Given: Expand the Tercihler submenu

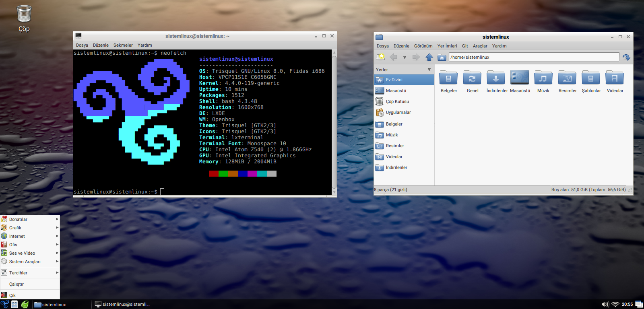Looking at the screenshot, I should [30, 273].
